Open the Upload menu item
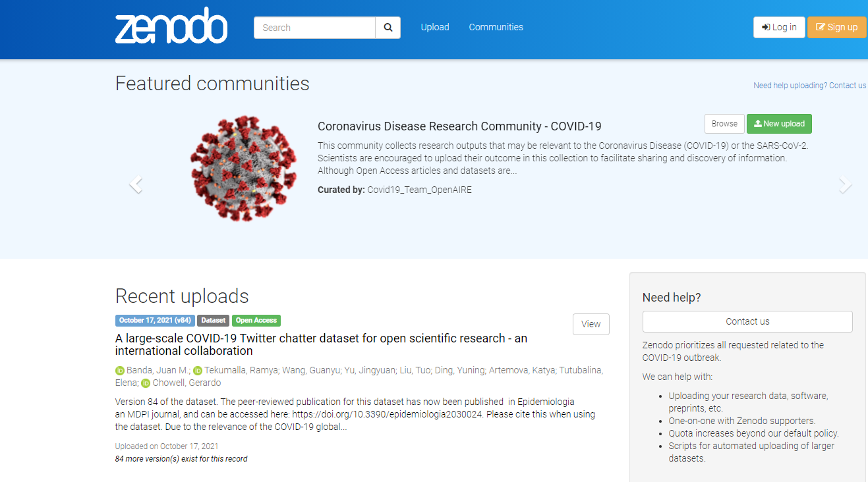 tap(435, 28)
